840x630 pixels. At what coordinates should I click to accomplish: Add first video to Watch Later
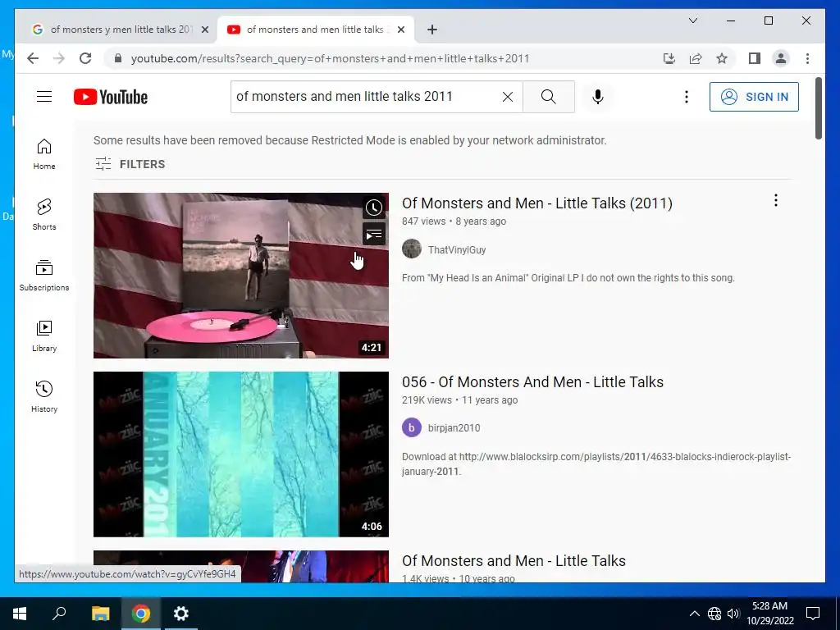point(374,208)
